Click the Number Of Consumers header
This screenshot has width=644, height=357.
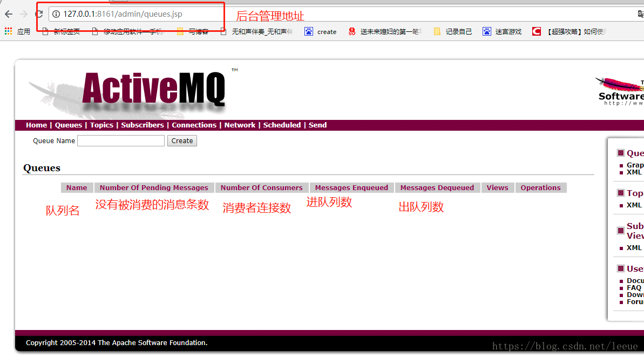pyautogui.click(x=262, y=188)
